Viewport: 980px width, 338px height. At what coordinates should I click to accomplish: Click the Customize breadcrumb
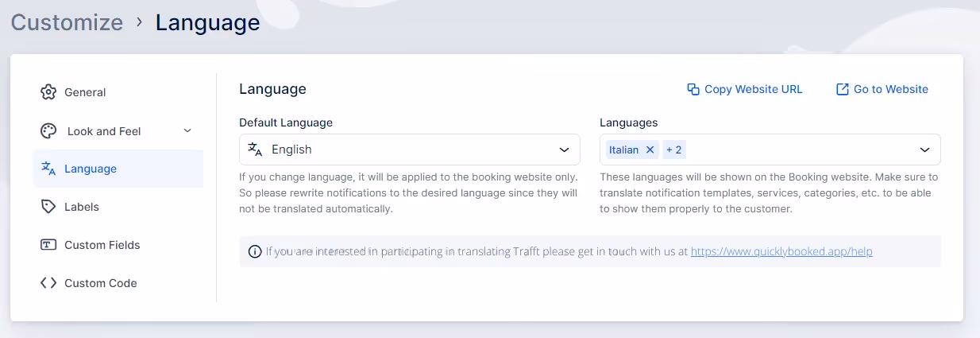67,22
